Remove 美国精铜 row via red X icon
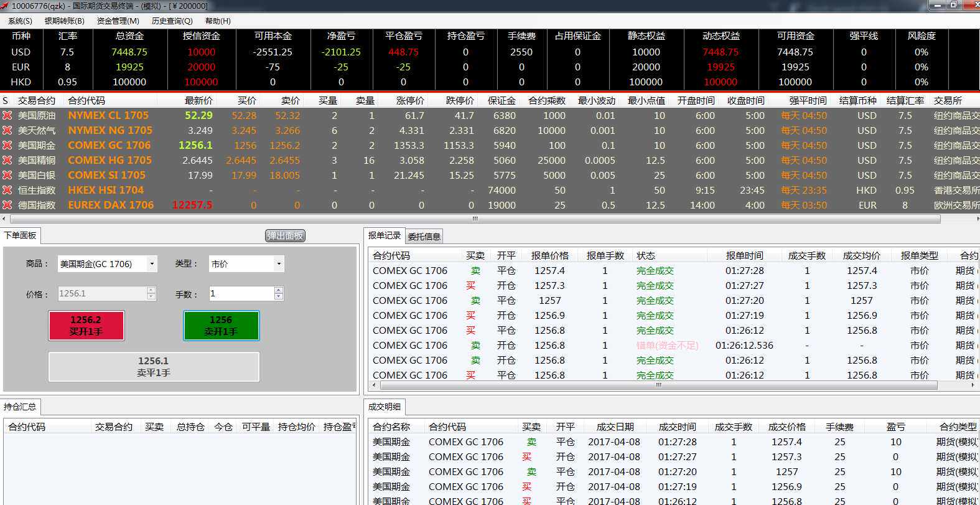Image resolution: width=980 pixels, height=505 pixels. pyautogui.click(x=7, y=160)
